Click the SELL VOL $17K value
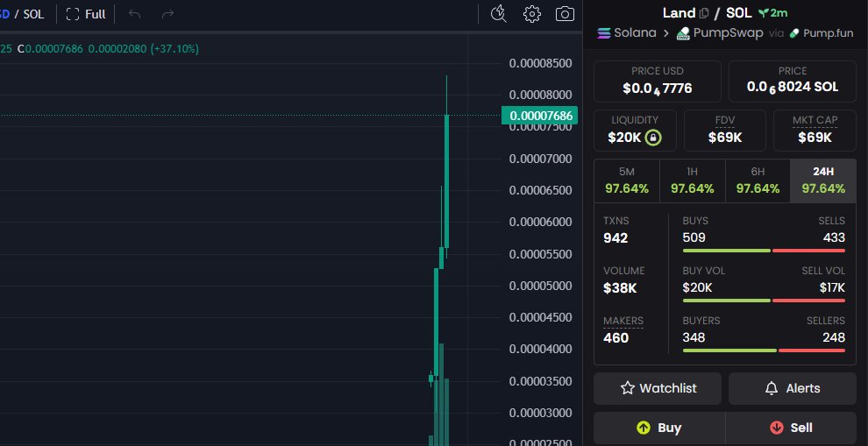868x446 pixels. pyautogui.click(x=833, y=287)
